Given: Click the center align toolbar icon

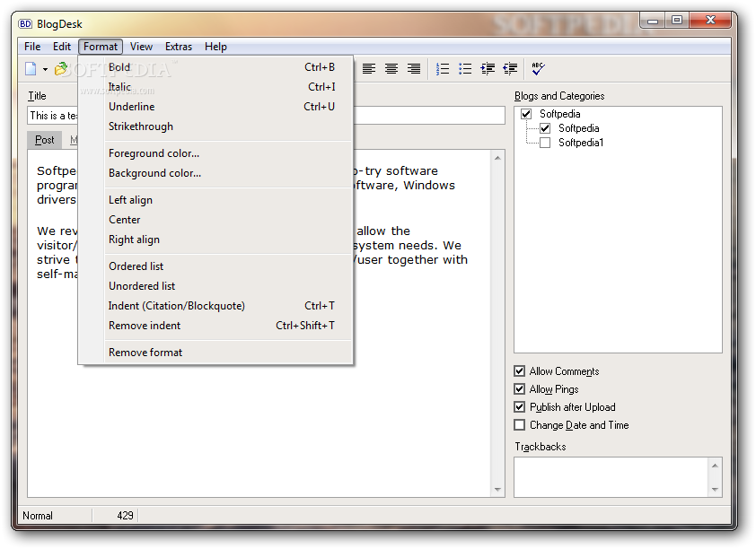Looking at the screenshot, I should 391,69.
